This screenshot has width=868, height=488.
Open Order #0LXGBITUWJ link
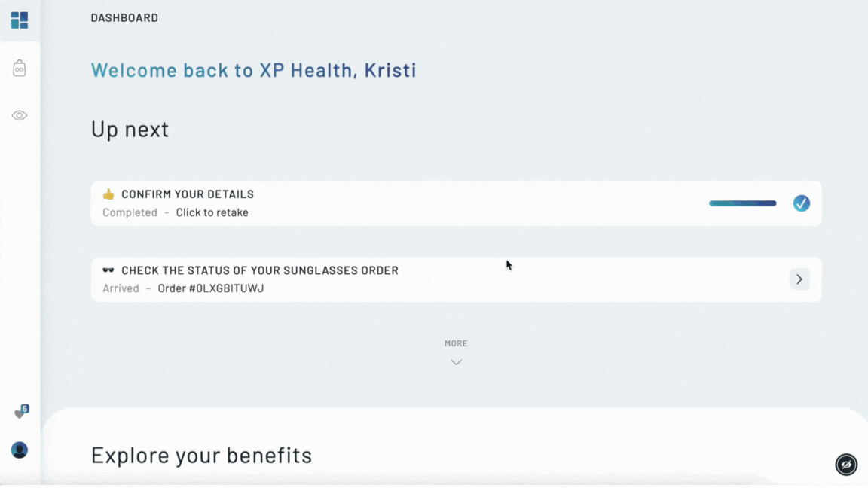pos(210,288)
